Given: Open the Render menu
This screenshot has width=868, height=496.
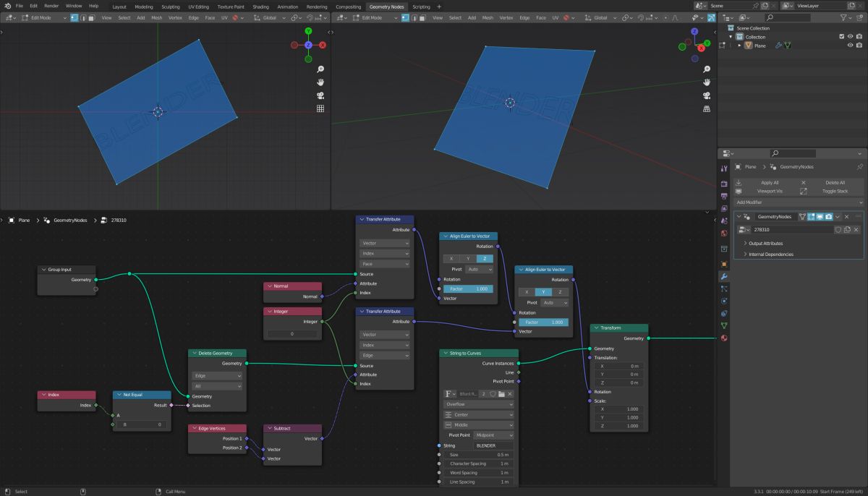Looking at the screenshot, I should [x=51, y=6].
